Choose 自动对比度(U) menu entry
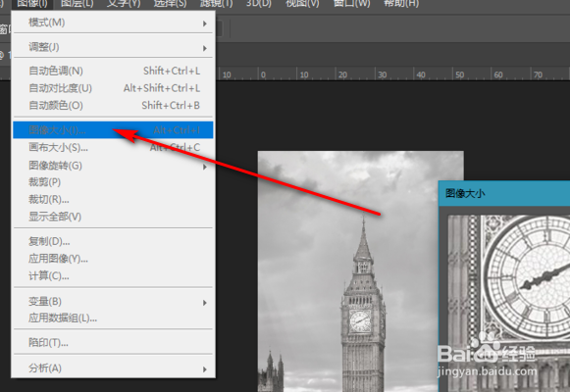The image size is (570, 392). point(113,88)
